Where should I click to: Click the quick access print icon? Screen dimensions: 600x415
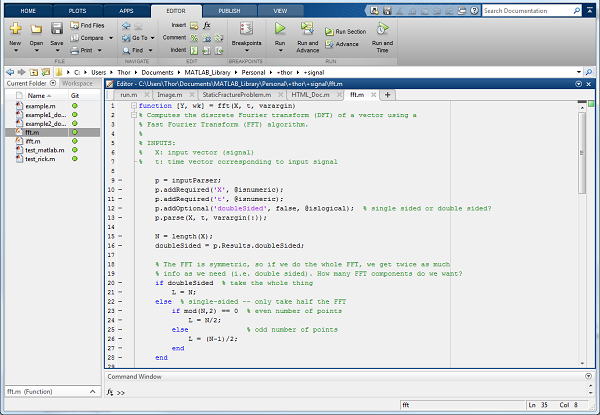click(x=462, y=11)
